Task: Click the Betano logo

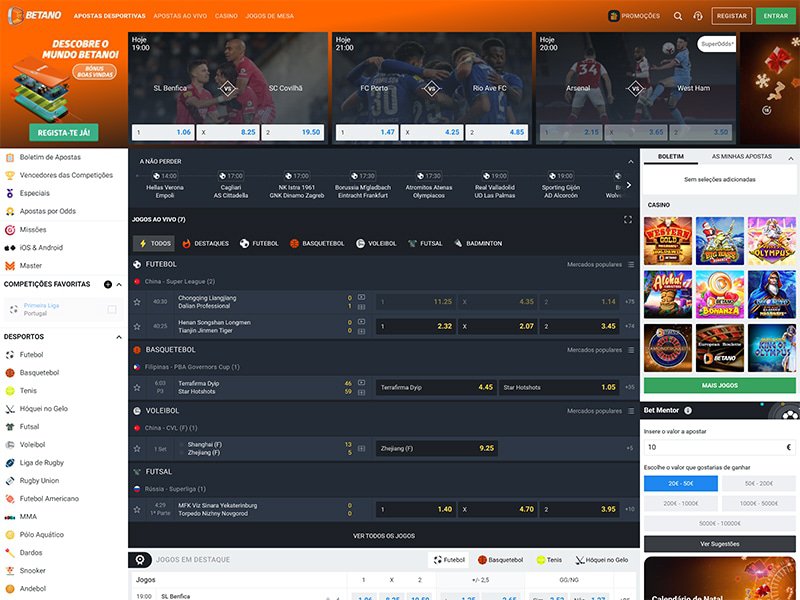Action: pyautogui.click(x=34, y=15)
